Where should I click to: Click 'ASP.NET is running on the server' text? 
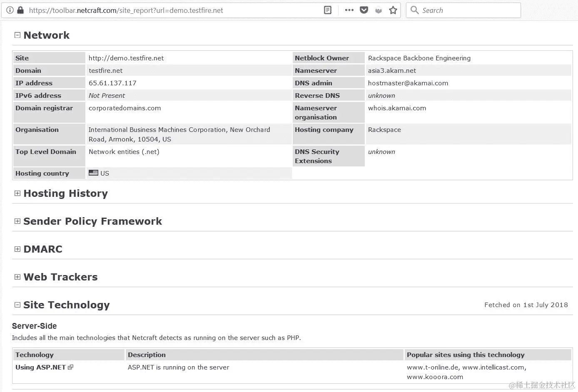pos(178,367)
